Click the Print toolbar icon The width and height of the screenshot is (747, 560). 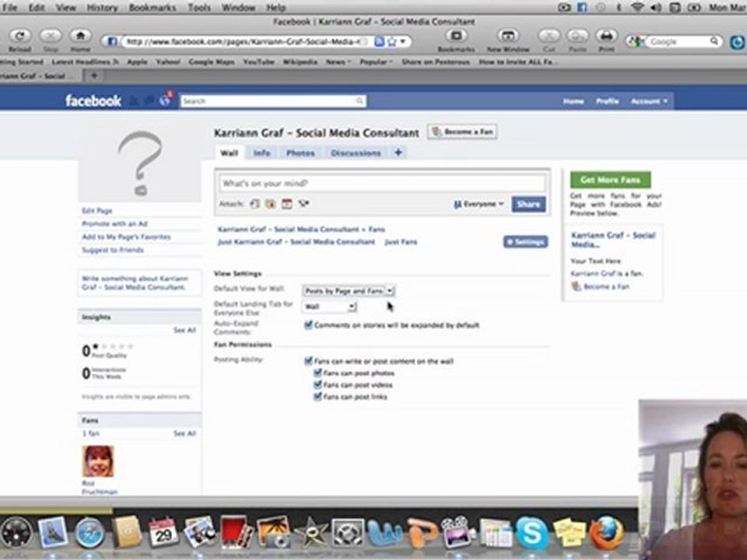click(606, 36)
